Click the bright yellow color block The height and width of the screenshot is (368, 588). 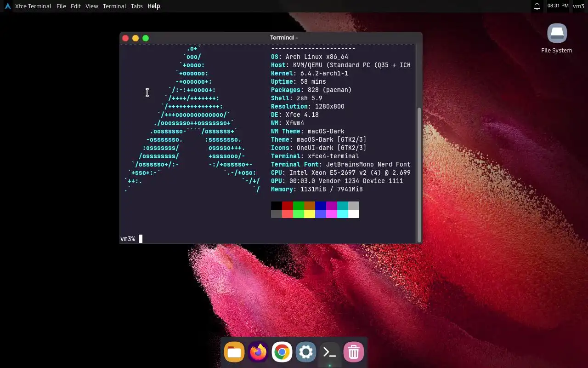[310, 214]
